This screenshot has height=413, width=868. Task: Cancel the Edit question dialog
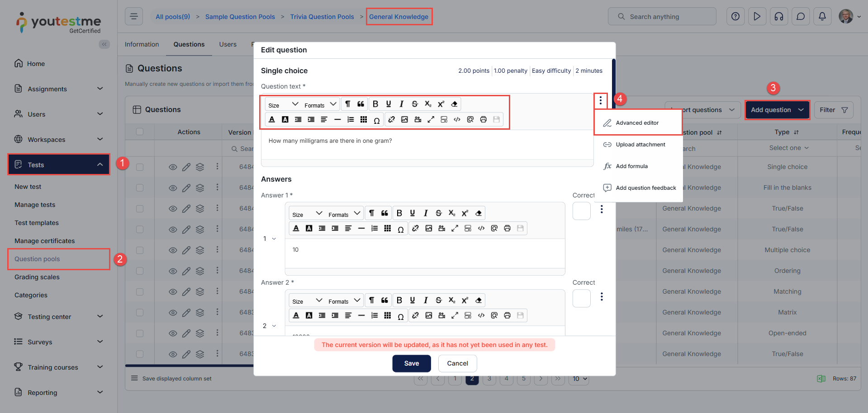(x=457, y=363)
